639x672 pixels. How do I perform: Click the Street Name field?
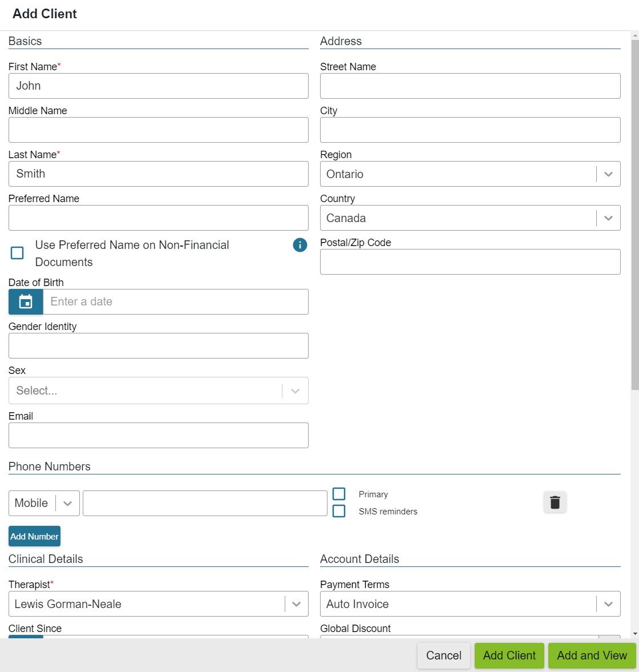[x=470, y=86]
